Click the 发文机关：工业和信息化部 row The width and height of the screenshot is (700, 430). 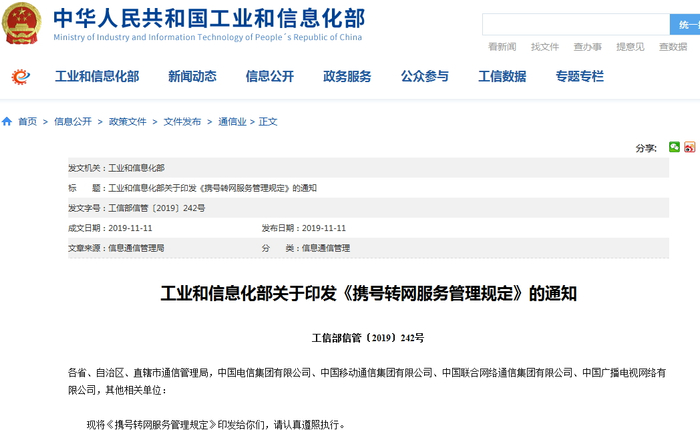click(368, 168)
